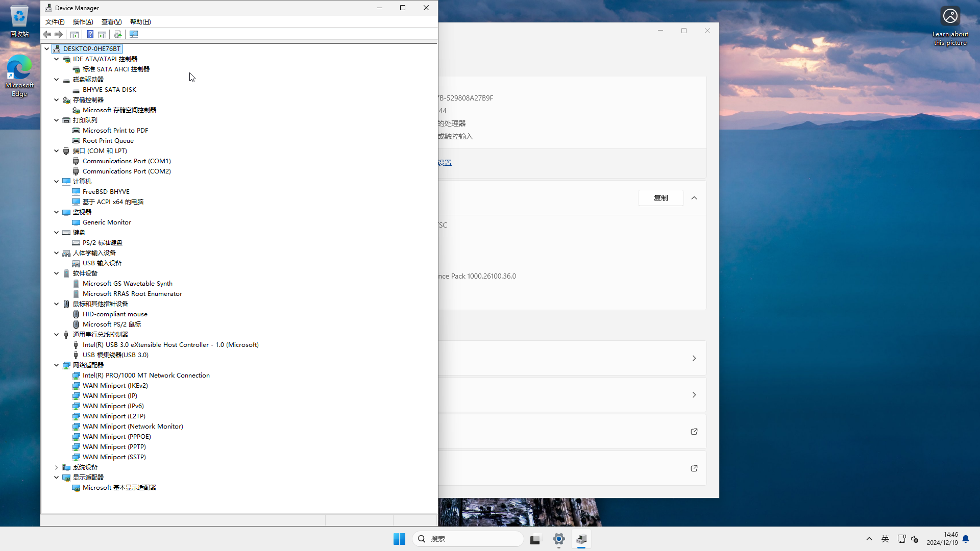Click the 复制 button in Settings
The width and height of the screenshot is (980, 551).
point(661,198)
